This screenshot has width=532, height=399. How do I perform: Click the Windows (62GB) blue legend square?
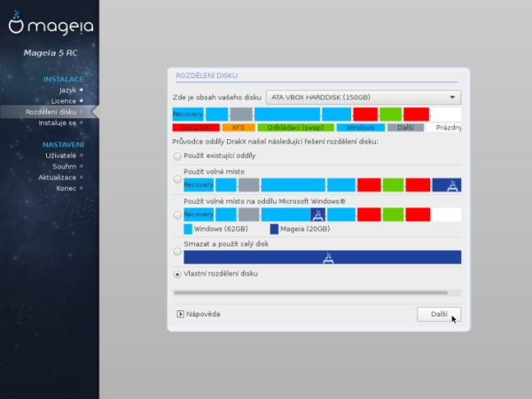coord(188,229)
